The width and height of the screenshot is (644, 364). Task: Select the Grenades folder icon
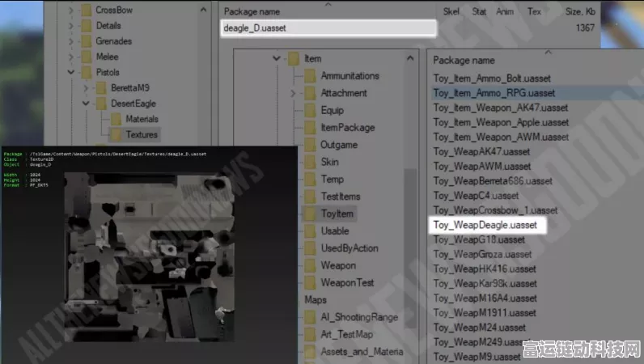pyautogui.click(x=87, y=41)
